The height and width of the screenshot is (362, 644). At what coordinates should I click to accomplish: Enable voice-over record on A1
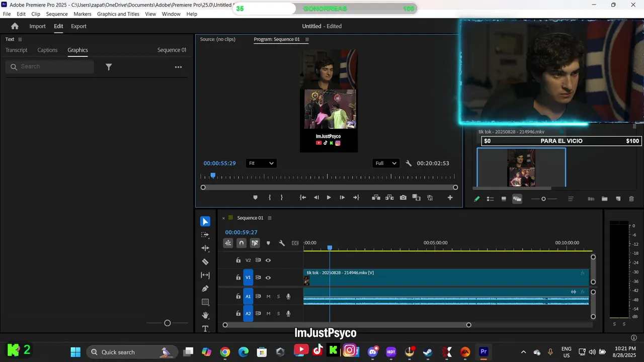tap(288, 297)
